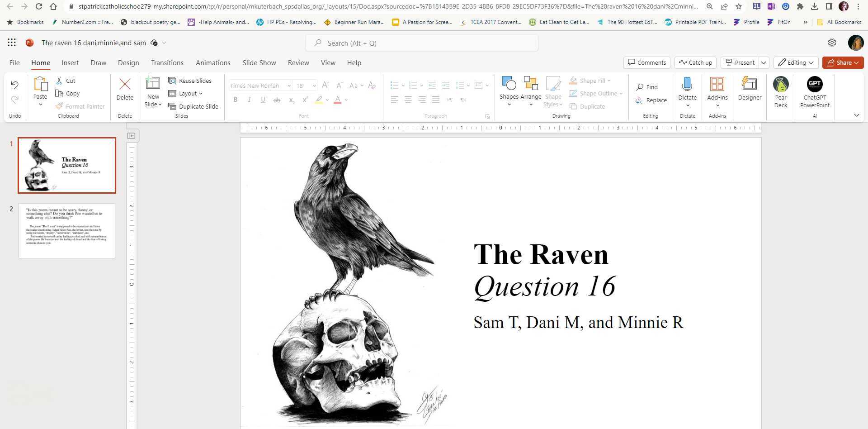Launch the Pear Deck add-in
The height and width of the screenshot is (429, 868).
pyautogui.click(x=781, y=84)
